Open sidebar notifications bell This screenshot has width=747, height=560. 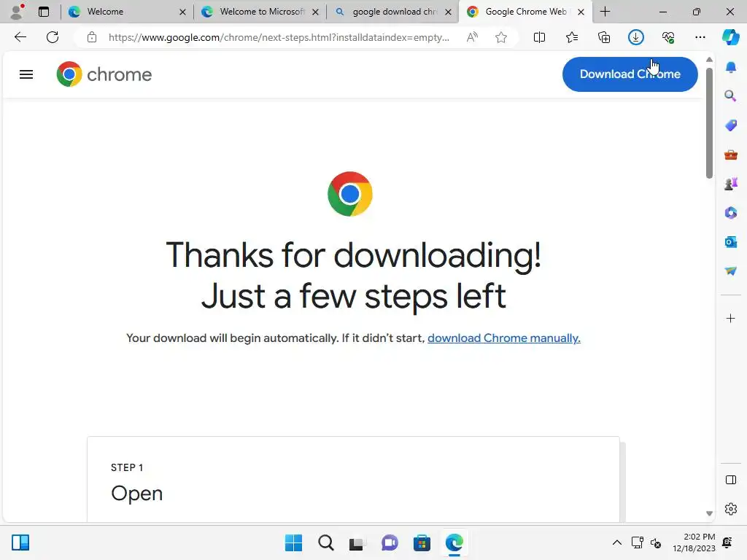[x=731, y=66]
